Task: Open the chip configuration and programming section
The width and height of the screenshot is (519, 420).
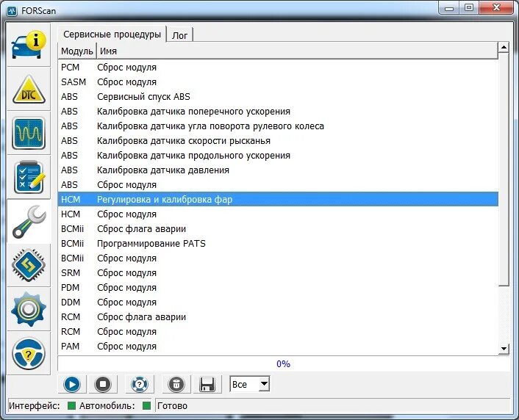Action: pyautogui.click(x=29, y=265)
